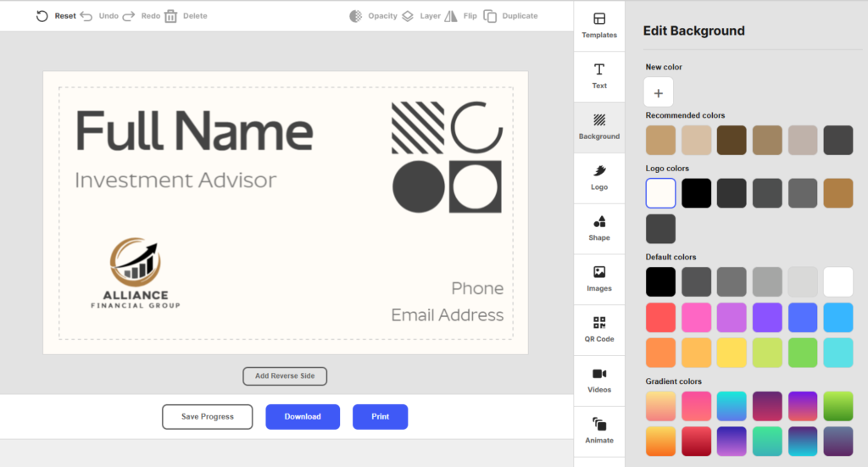
Task: Pick the light beige recommended color
Action: click(696, 140)
